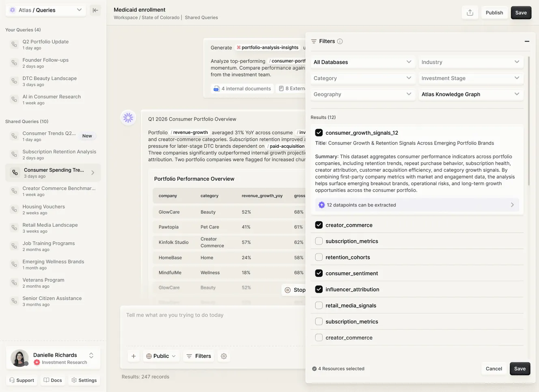
Task: Open Docs from the sidebar footer
Action: click(53, 380)
